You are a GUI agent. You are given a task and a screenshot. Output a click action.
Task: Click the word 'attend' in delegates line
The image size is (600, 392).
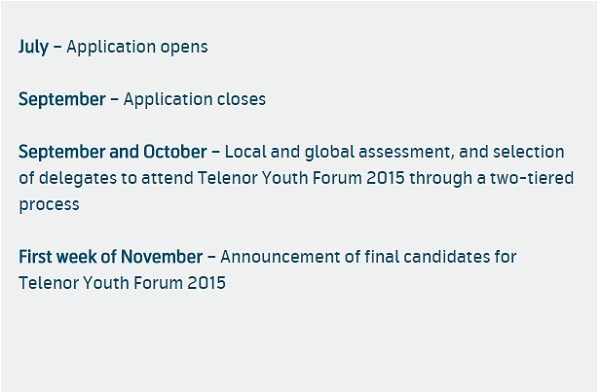[x=167, y=178]
